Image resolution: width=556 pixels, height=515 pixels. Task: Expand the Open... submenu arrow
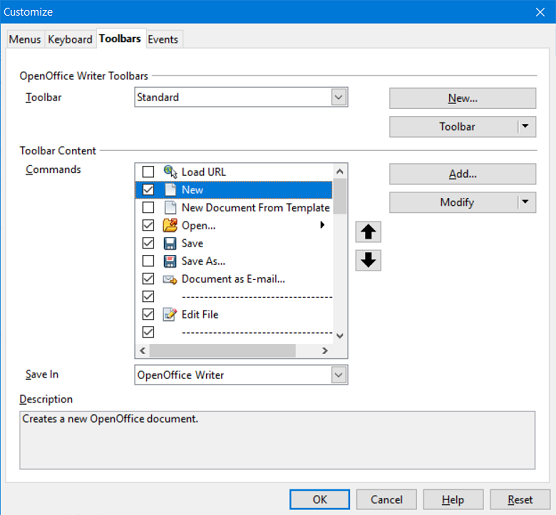coord(322,225)
